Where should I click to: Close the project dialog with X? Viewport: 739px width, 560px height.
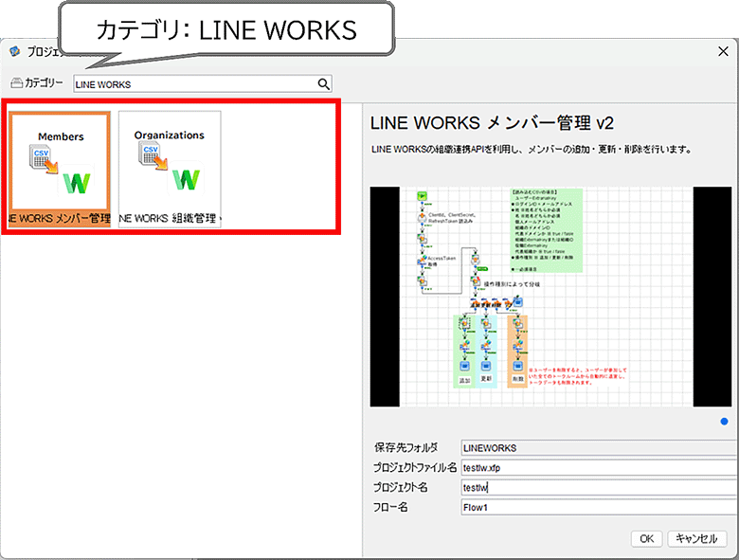[x=723, y=51]
